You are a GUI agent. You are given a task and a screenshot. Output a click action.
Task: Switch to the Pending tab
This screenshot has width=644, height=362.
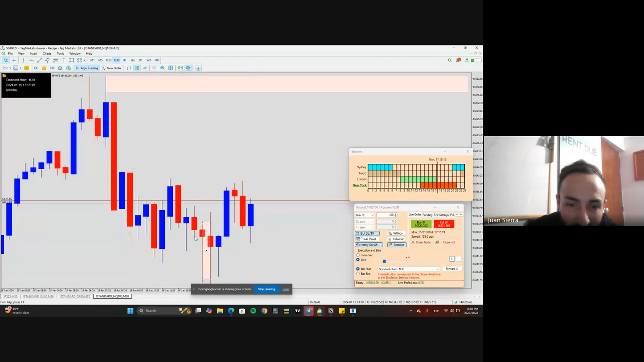point(427,215)
